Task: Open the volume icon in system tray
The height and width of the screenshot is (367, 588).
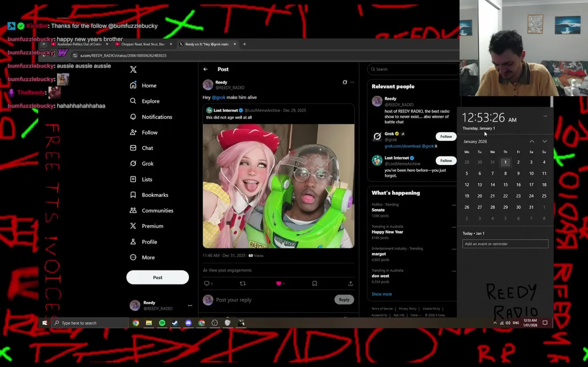Action: coord(508,323)
